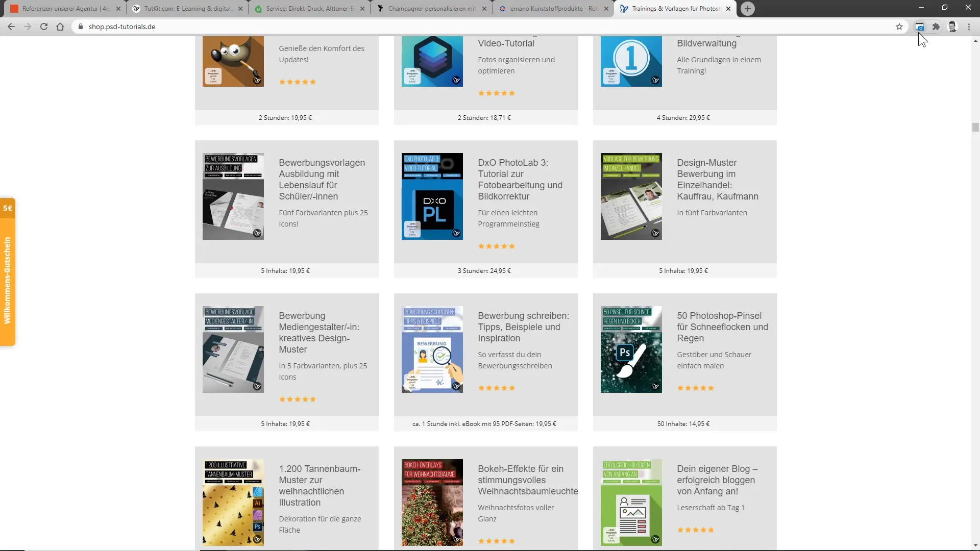Open 1.200 Tannenbaum-Muster title link
Viewport: 980px width, 551px height.
320,486
